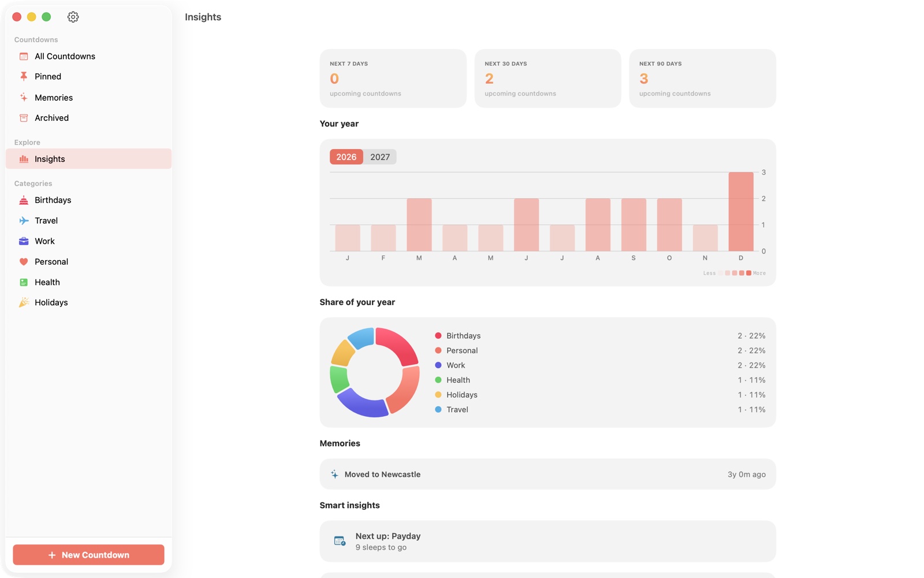Screen dimensions: 924x578
Task: Click the '3y 0m ago' text
Action: [747, 474]
